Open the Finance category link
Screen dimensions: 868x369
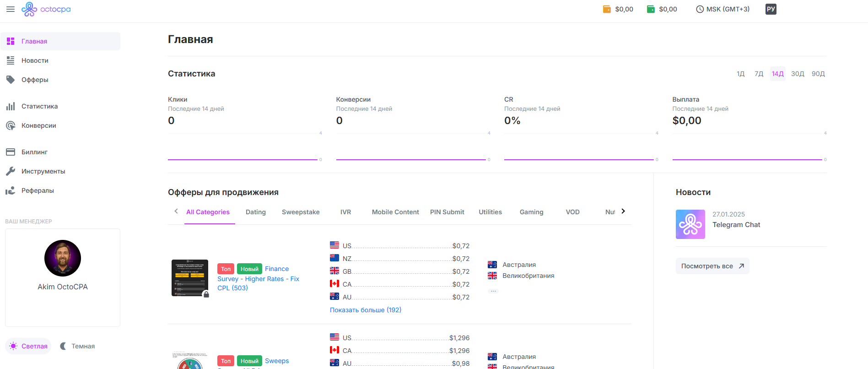[277, 269]
